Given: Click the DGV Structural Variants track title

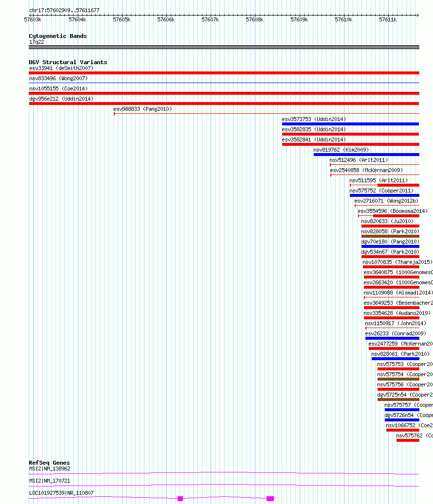Looking at the screenshot, I should click(68, 62).
